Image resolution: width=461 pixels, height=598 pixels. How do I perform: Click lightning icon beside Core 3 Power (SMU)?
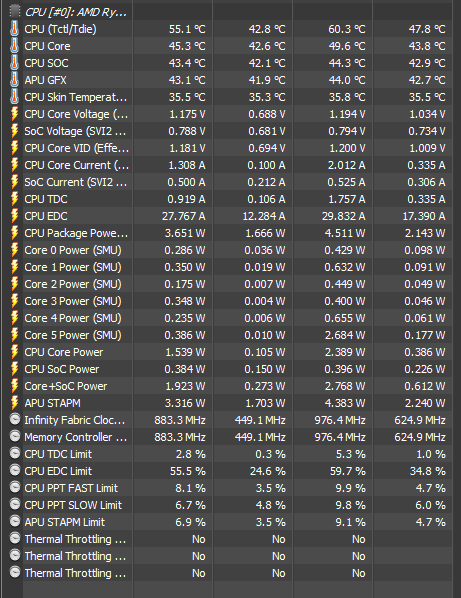(x=14, y=301)
